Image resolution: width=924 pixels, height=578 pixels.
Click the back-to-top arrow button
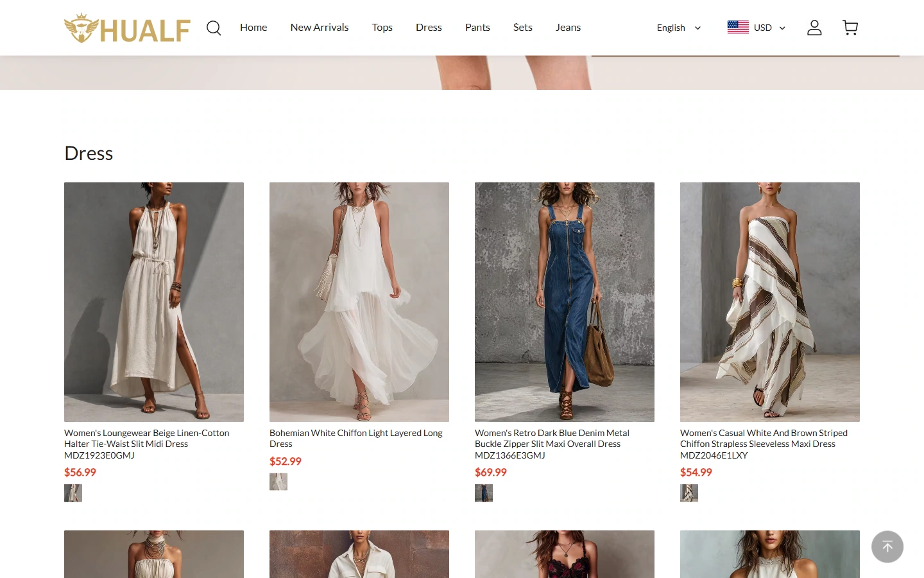tap(887, 547)
